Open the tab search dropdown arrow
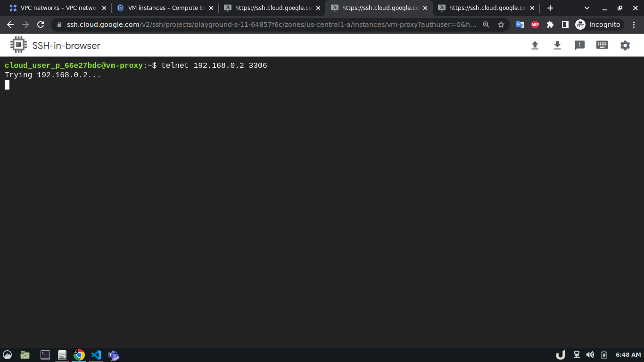The image size is (644, 362). pyautogui.click(x=587, y=8)
